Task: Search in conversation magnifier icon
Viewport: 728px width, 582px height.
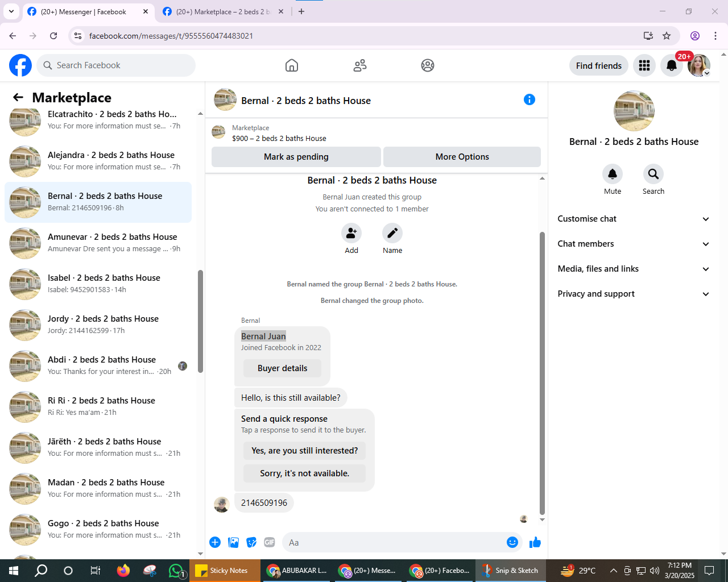Action: pyautogui.click(x=653, y=174)
